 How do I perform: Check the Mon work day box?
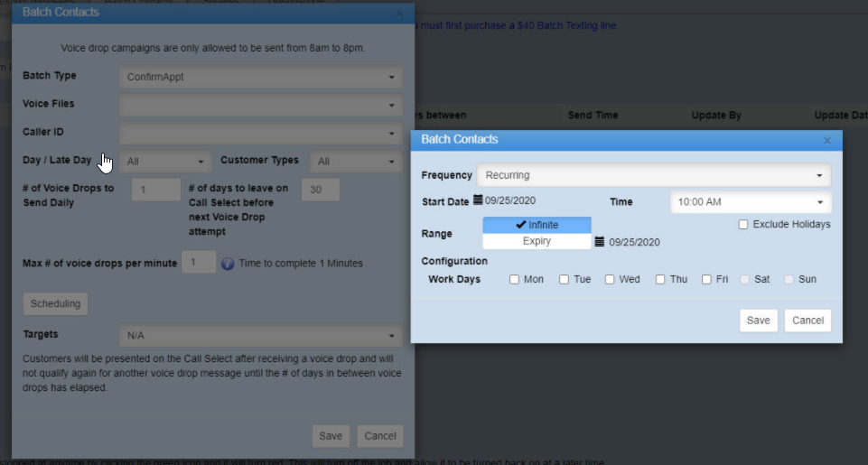click(514, 280)
